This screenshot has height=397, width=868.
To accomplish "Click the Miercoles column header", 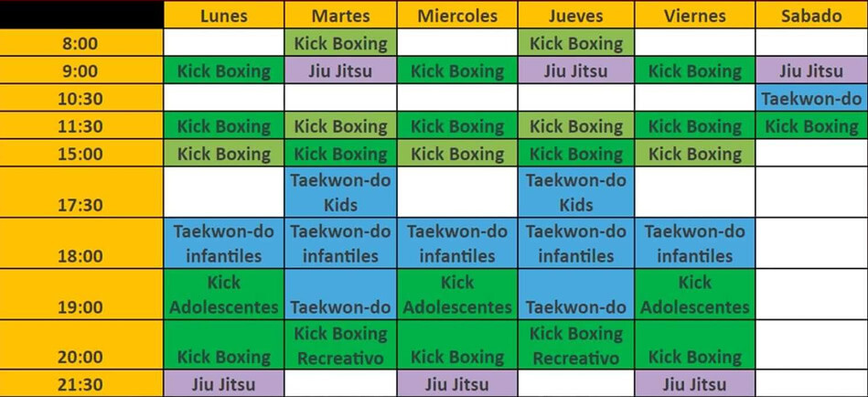I will [x=457, y=16].
